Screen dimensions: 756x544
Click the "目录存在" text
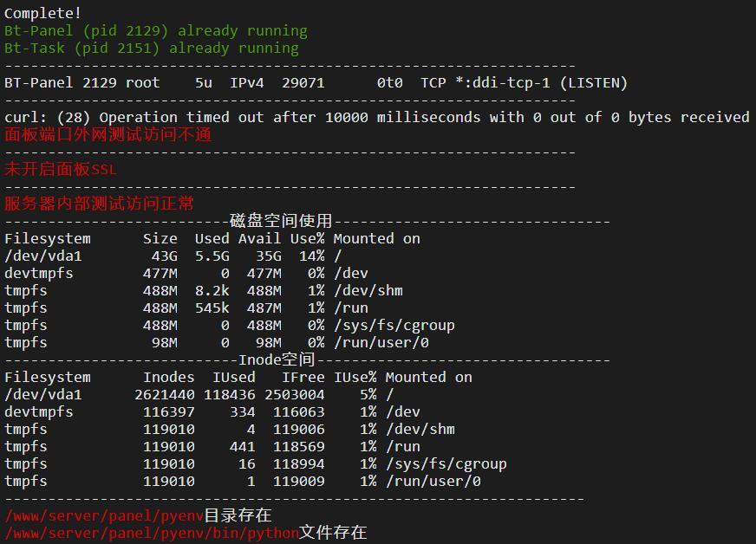pyautogui.click(x=238, y=515)
